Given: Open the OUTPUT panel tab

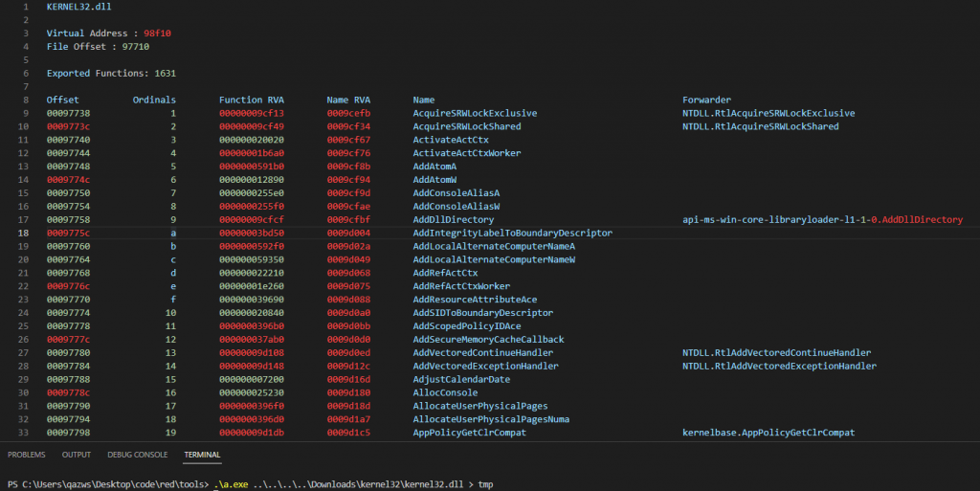Looking at the screenshot, I should coord(77,455).
